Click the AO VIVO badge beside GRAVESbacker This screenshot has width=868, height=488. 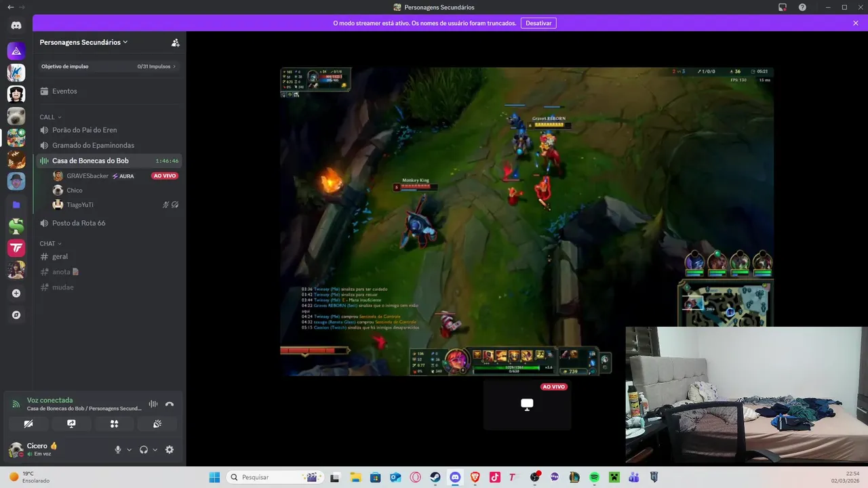pyautogui.click(x=165, y=176)
